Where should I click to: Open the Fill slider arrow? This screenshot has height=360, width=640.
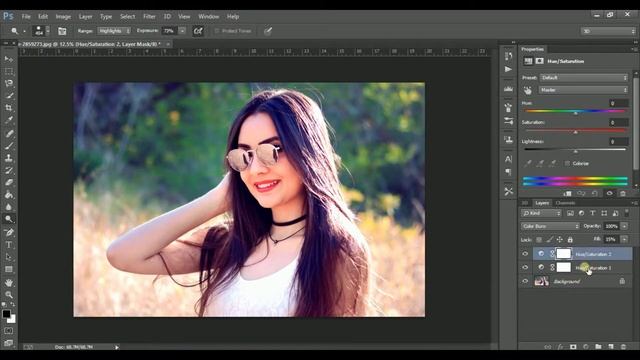pos(624,240)
